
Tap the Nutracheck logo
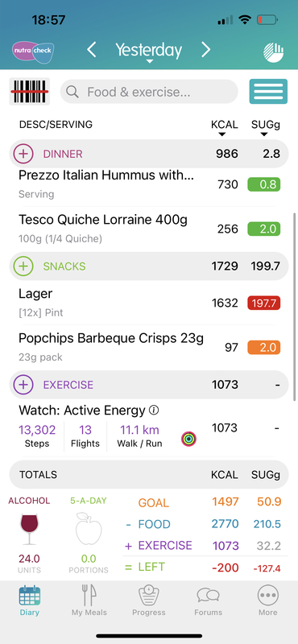(x=32, y=52)
